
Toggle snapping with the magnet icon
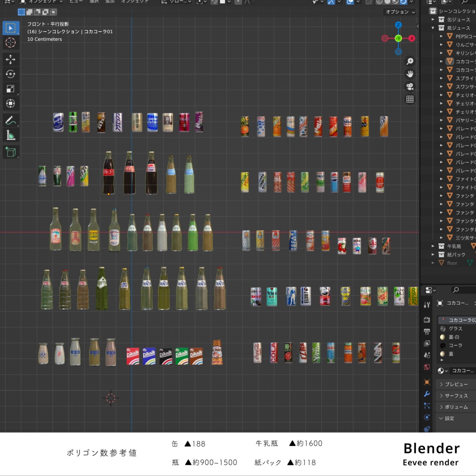tap(215, 2)
